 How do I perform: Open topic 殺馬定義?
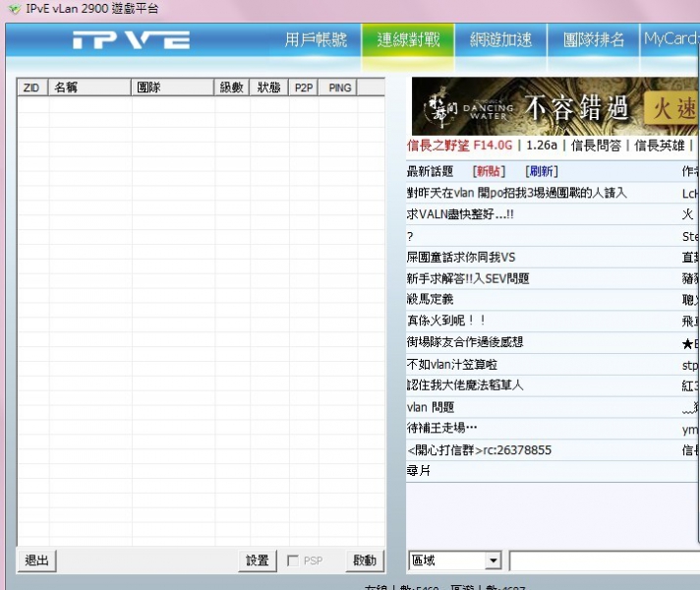tap(430, 299)
